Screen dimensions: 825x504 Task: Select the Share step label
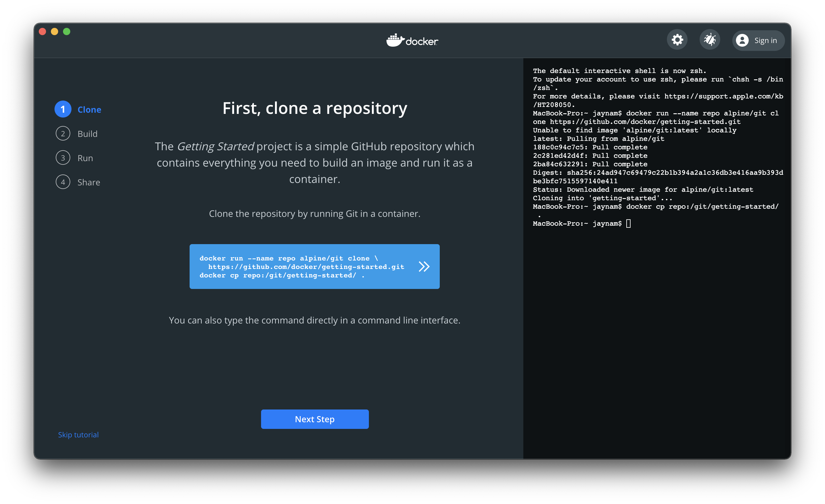pyautogui.click(x=89, y=183)
